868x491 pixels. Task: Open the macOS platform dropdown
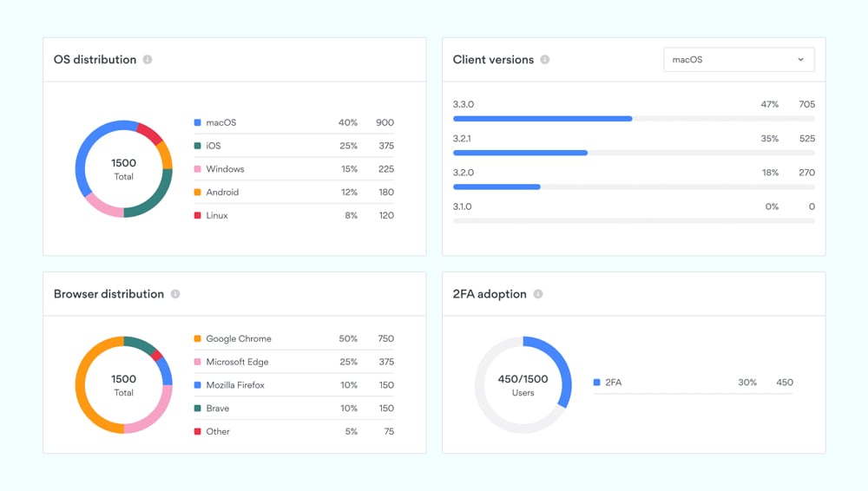738,60
